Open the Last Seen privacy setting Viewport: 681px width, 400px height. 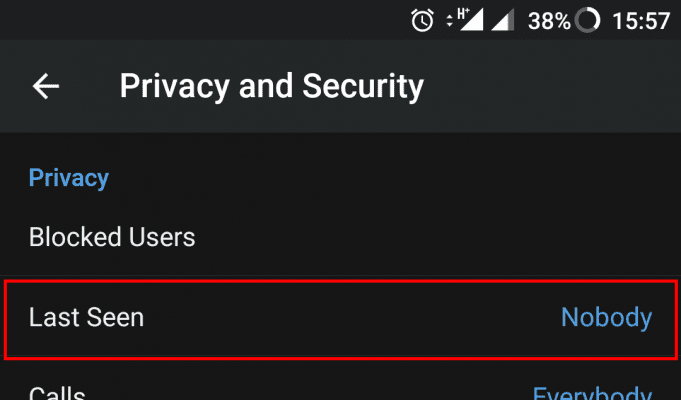click(340, 318)
